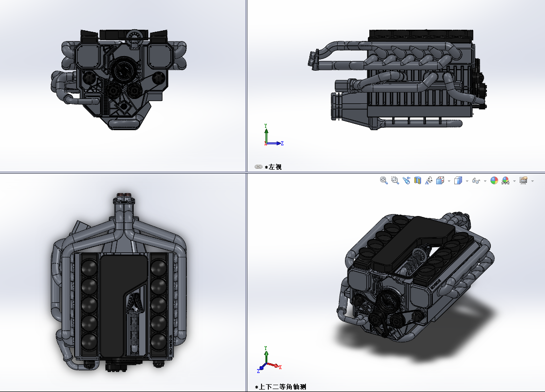This screenshot has width=545, height=392.
Task: Select the engine model in the bottom-left top viewport
Action: click(119, 282)
